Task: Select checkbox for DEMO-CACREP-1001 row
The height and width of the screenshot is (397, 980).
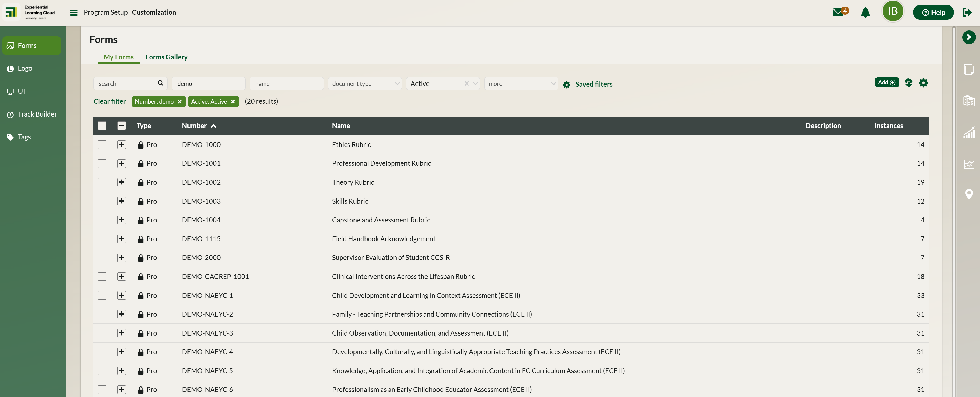Action: (102, 276)
